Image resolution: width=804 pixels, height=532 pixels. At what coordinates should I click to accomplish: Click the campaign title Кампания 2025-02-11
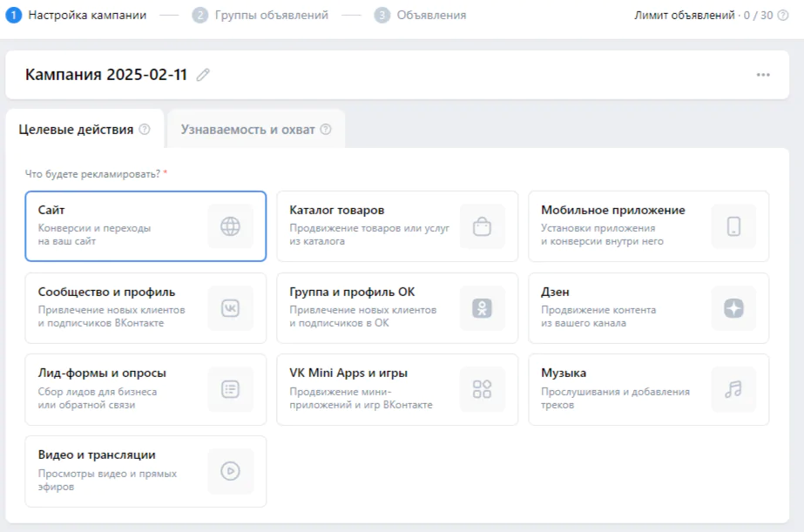106,75
